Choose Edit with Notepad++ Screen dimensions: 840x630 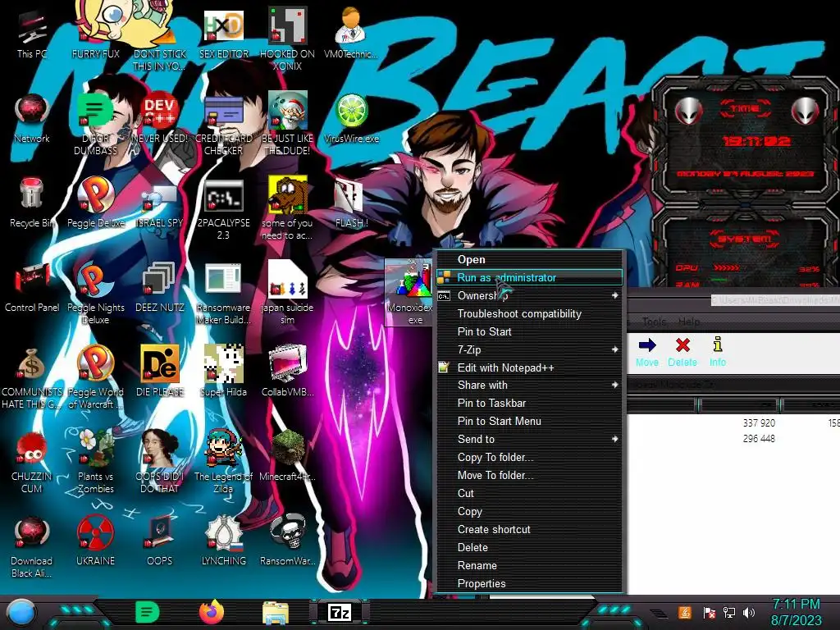(x=529, y=367)
